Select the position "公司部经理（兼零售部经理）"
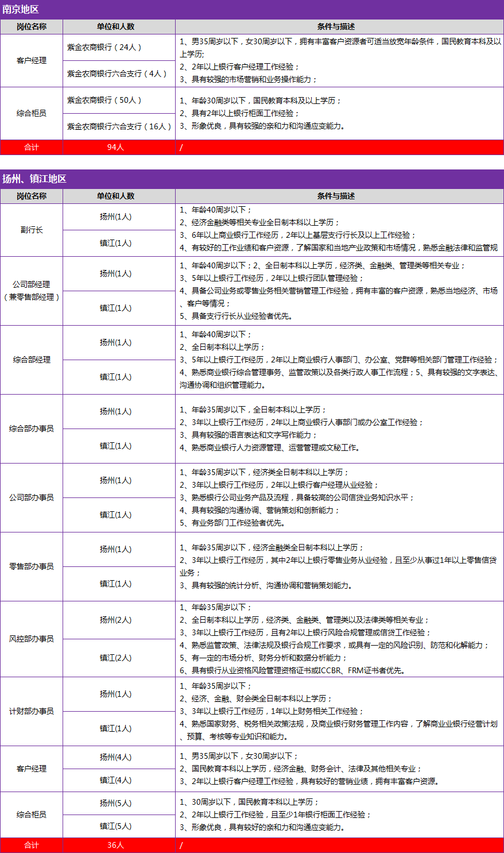The height and width of the screenshot is (853, 504). [x=32, y=291]
